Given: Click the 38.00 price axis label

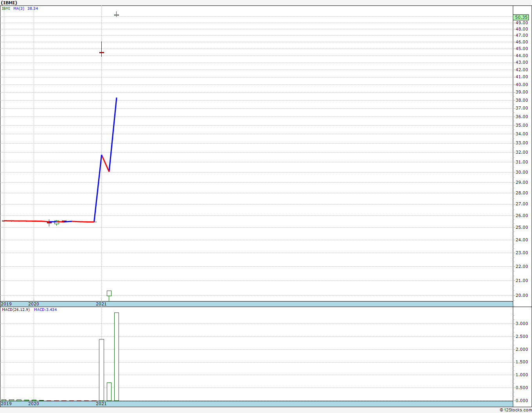Looking at the screenshot, I should click(521, 100).
